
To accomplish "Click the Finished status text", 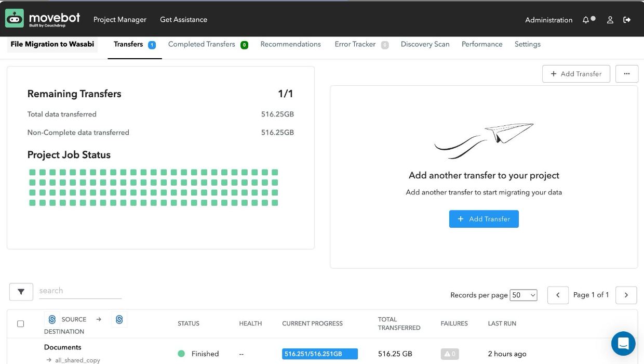I will (205, 354).
